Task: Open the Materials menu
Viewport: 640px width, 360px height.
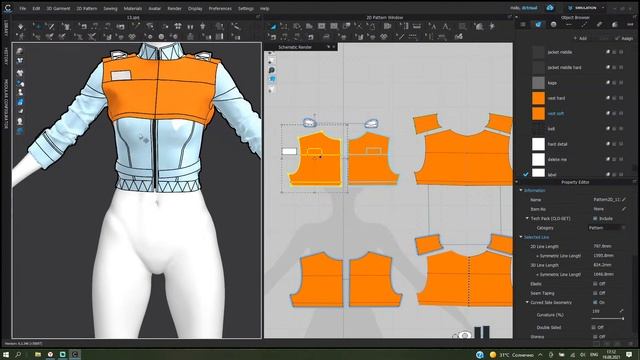Action: click(133, 8)
